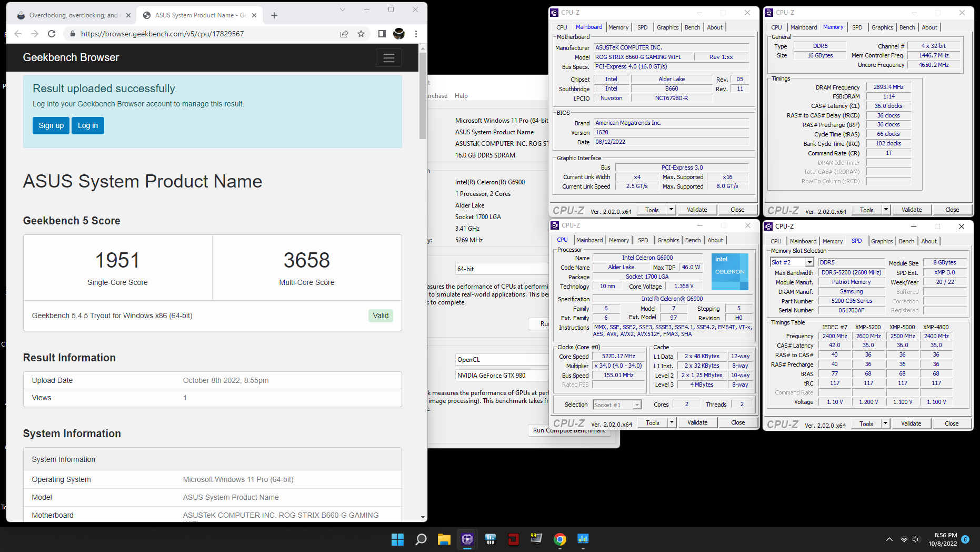The width and height of the screenshot is (980, 552).
Task: Open the Help menu in Geekbench window
Action: pos(461,96)
